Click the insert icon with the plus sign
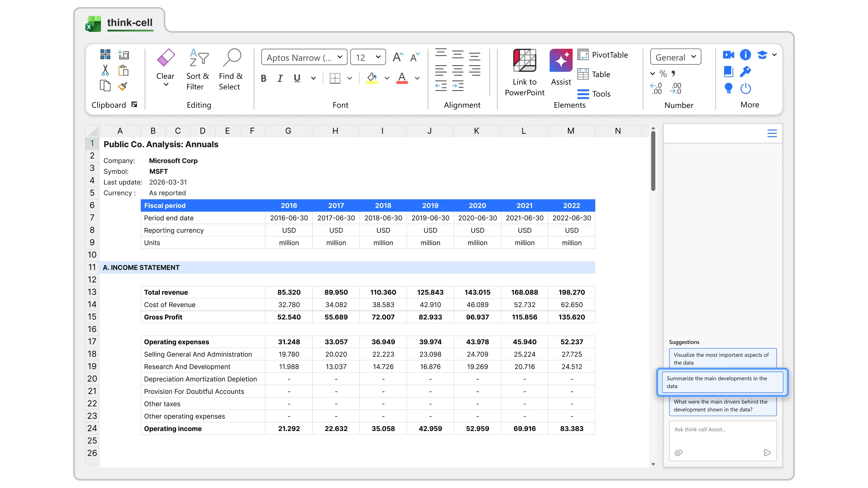The width and height of the screenshot is (868, 488). (x=123, y=54)
